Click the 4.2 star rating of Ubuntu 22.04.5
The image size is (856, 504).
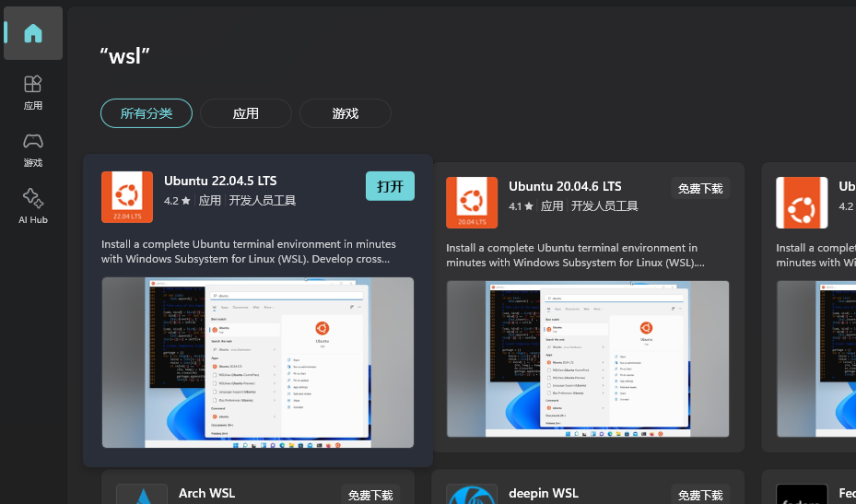(177, 201)
